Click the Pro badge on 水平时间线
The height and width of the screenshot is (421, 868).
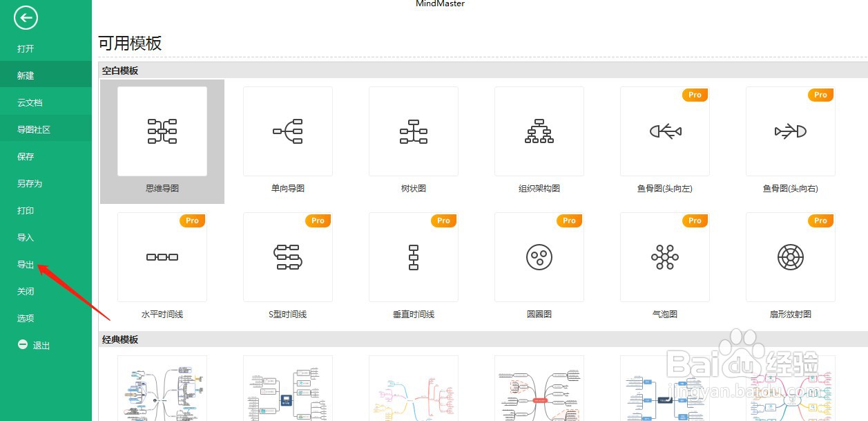coord(192,221)
